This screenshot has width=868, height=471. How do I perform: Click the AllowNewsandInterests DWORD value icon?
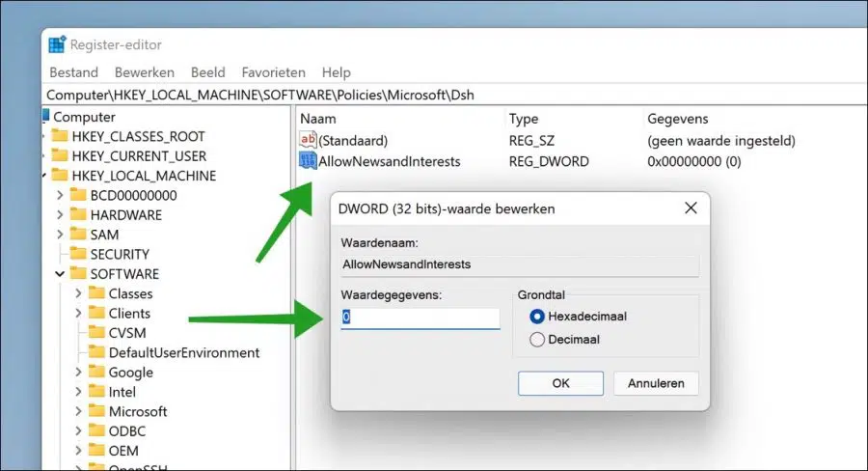pyautogui.click(x=308, y=160)
